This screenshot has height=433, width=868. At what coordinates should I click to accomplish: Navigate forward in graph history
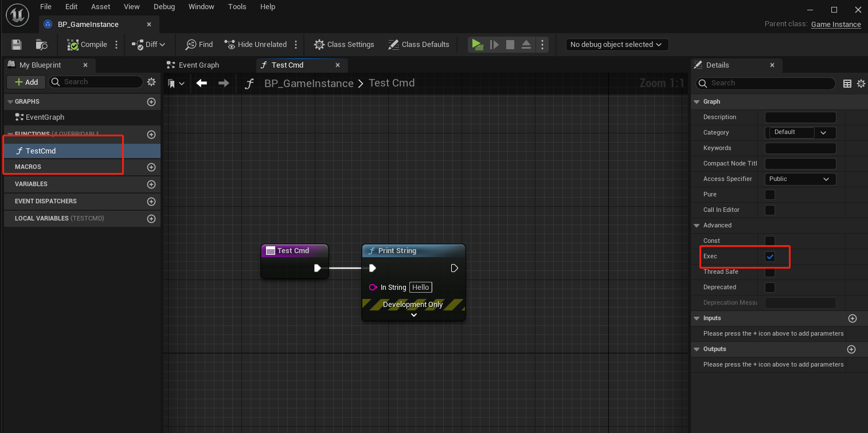coord(224,83)
